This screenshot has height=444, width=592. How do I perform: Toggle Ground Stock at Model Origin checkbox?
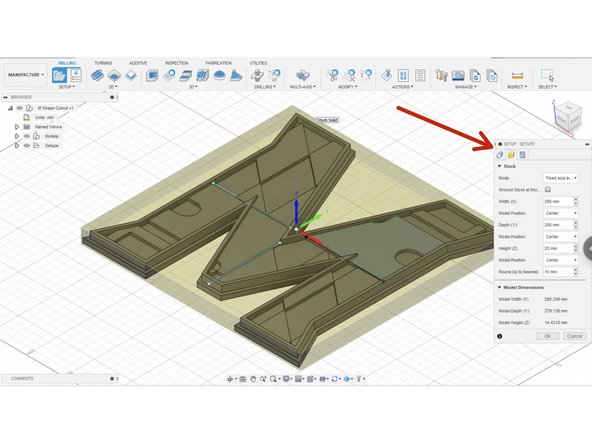(x=547, y=190)
